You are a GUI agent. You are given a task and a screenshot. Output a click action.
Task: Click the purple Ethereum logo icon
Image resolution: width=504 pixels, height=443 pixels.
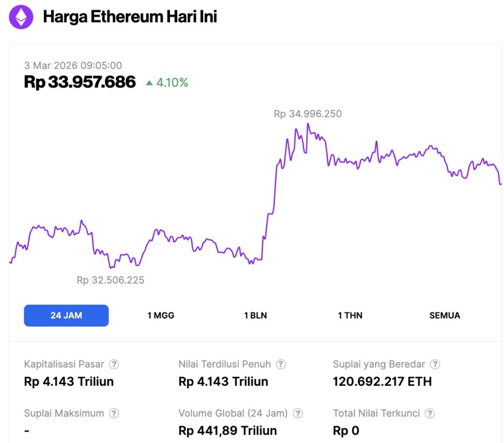click(x=21, y=17)
